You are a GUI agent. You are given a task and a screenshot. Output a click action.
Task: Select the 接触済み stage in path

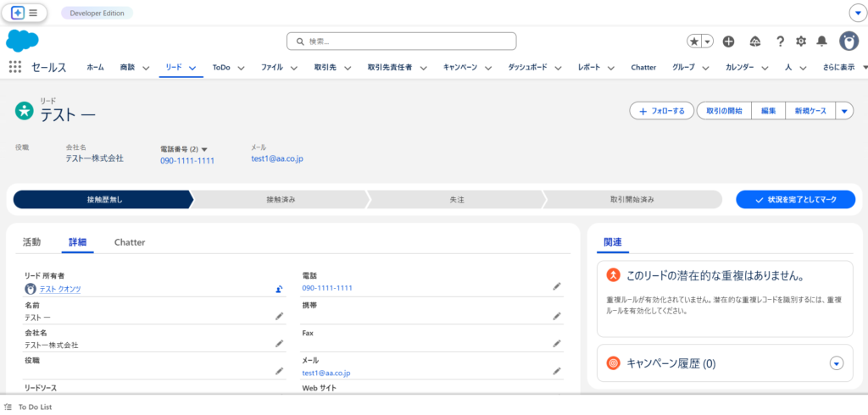coord(281,199)
